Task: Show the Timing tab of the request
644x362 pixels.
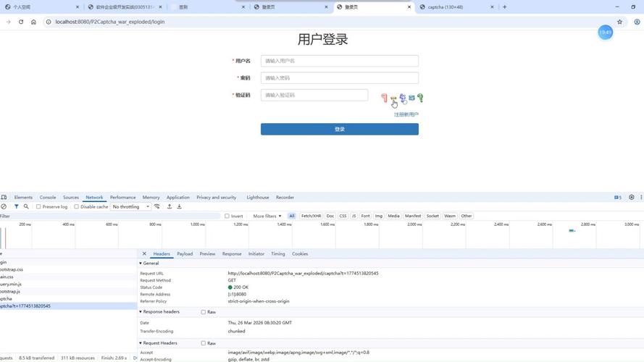Action: click(x=277, y=254)
